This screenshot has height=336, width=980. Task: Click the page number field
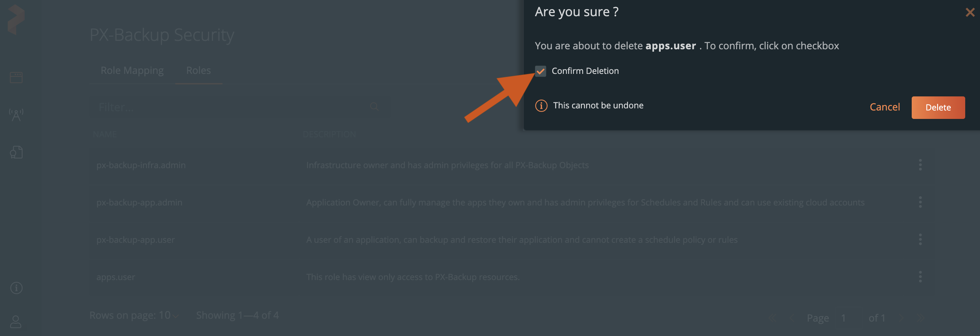(843, 318)
